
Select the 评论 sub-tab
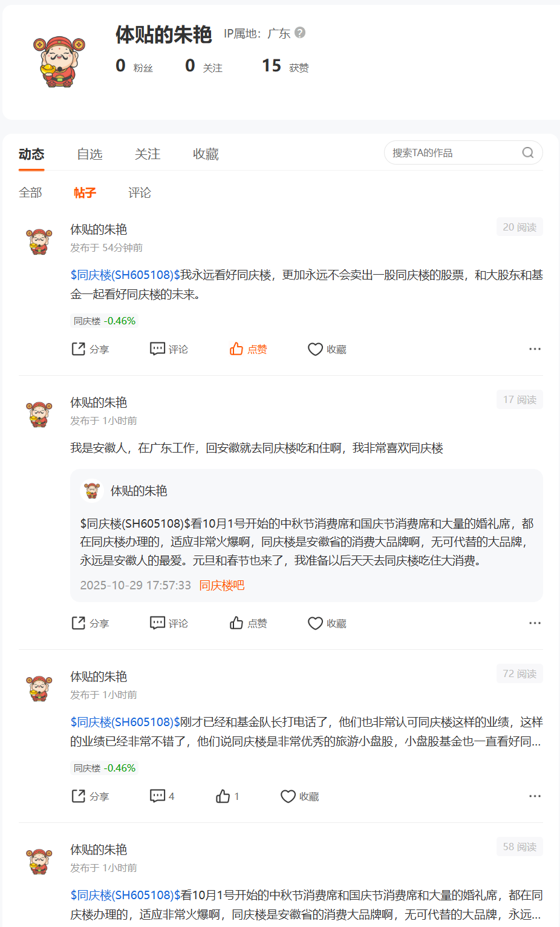[x=140, y=192]
